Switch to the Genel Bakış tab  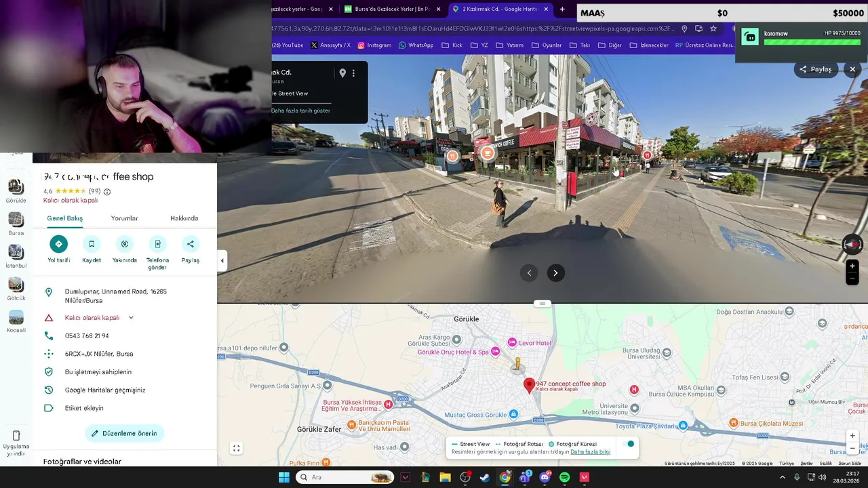click(x=64, y=218)
